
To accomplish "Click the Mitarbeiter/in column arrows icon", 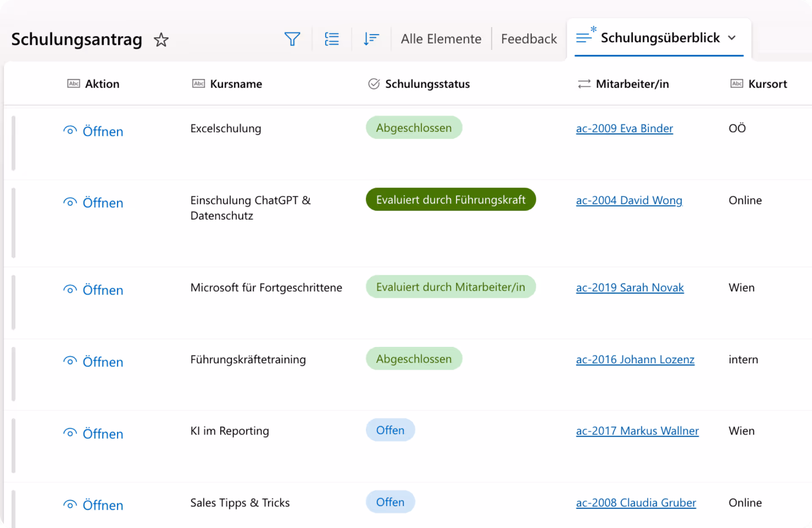I will coord(584,84).
